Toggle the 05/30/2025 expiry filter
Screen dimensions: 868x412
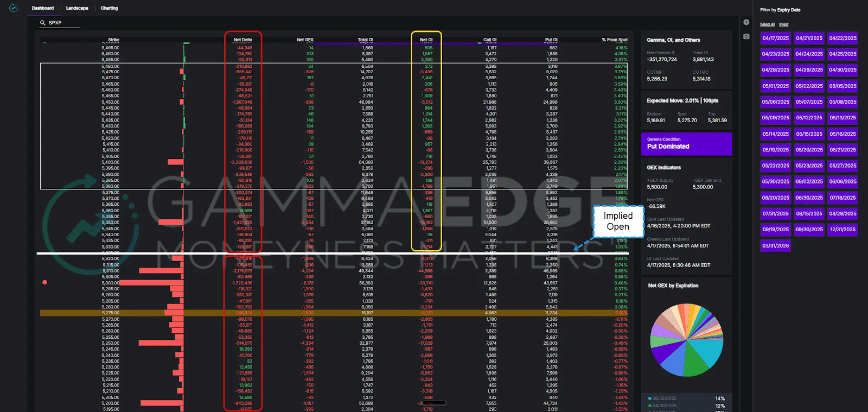(x=775, y=182)
